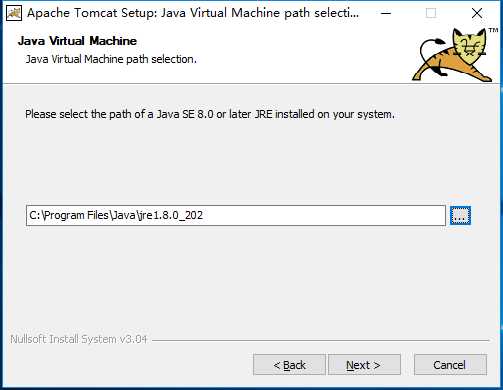Click the TM trademark symbol beside the logo
Viewport: 503px width, 390px height.
(493, 30)
